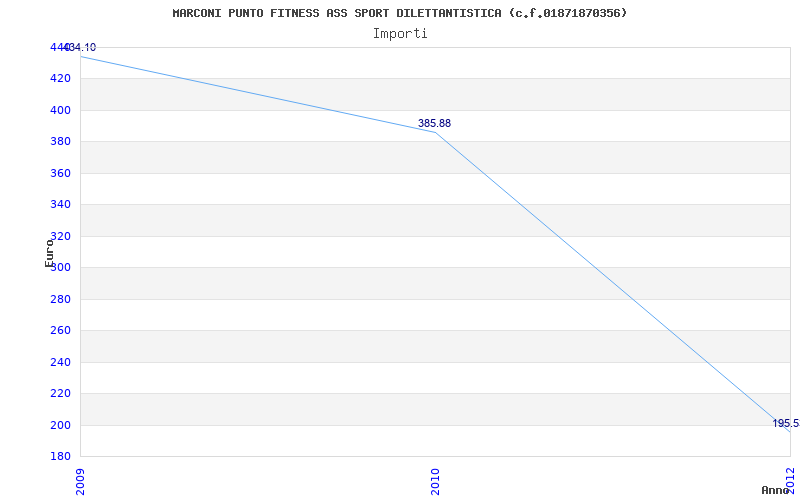This screenshot has height=500, width=800.
Task: Click the 280 y-axis tick label
Action: 60,299
